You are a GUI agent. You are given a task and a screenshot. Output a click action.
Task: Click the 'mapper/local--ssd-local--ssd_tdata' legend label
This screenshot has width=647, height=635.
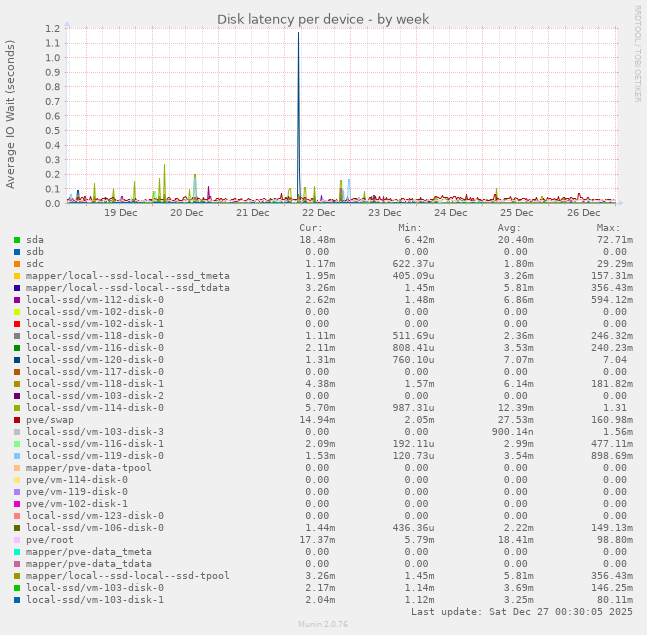pyautogui.click(x=128, y=288)
